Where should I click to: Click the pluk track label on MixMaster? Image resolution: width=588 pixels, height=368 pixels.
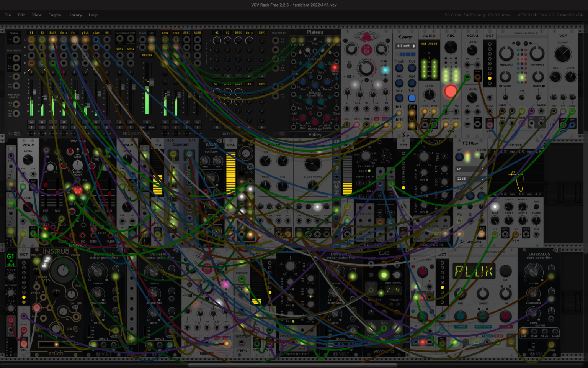click(x=85, y=33)
